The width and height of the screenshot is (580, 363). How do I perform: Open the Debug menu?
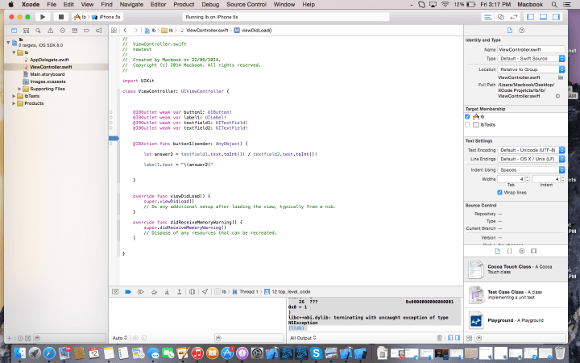[x=210, y=4]
